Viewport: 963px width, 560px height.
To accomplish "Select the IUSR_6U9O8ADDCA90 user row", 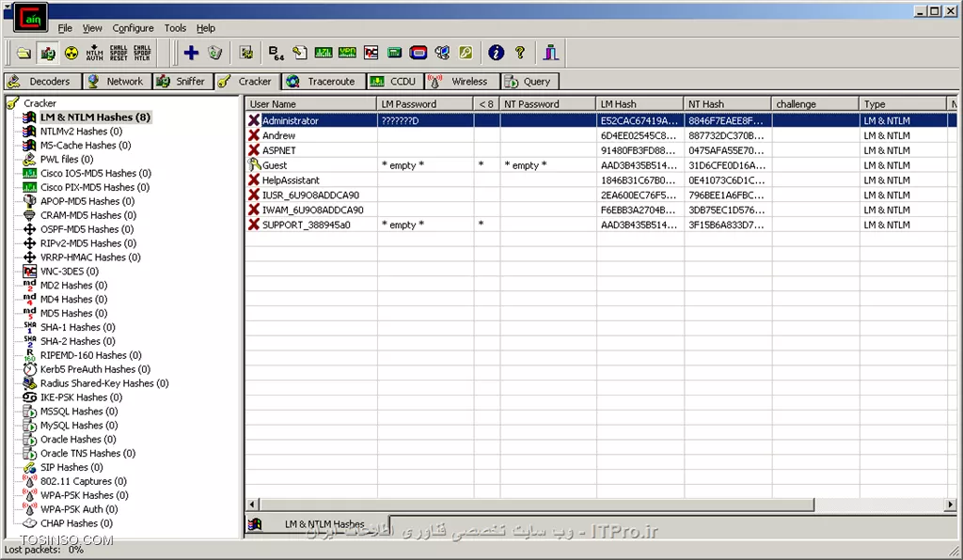I will click(601, 195).
